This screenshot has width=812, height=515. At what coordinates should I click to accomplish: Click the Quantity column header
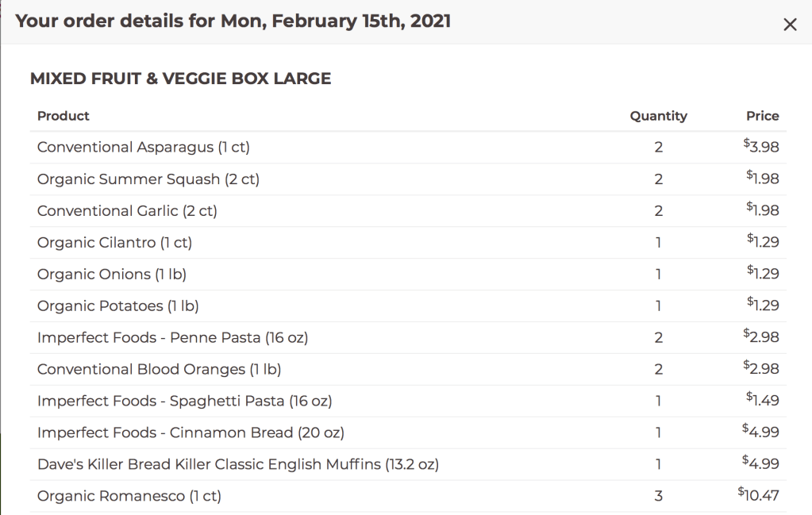click(658, 116)
